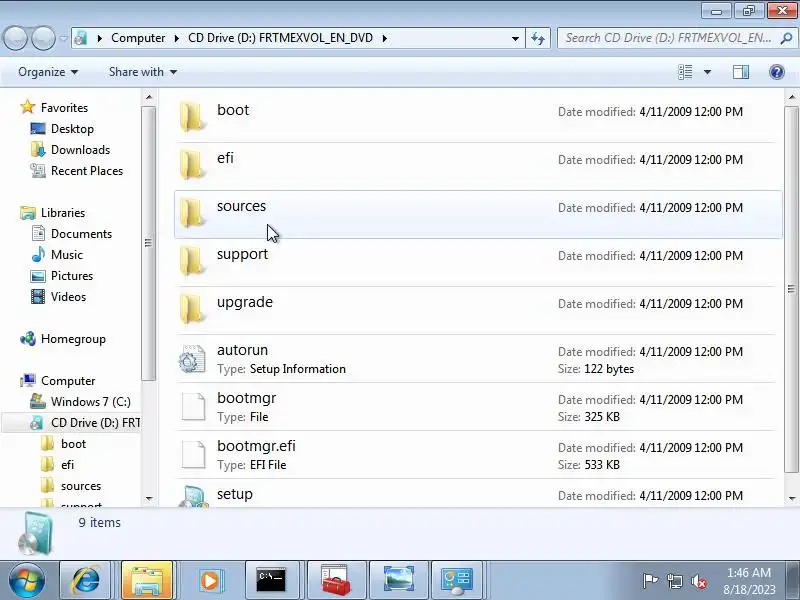This screenshot has height=600, width=800.
Task: Click the Forward navigation button
Action: tap(43, 38)
